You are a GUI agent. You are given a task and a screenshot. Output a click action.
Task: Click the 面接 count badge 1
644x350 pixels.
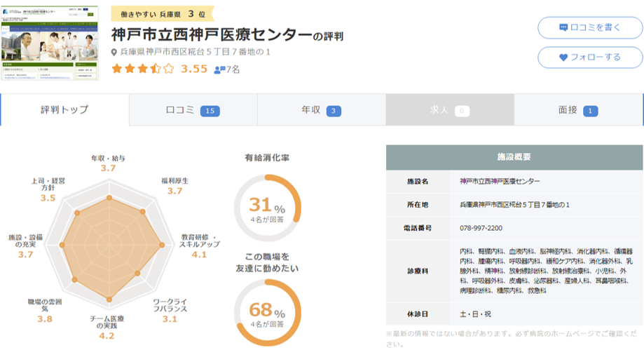click(590, 111)
